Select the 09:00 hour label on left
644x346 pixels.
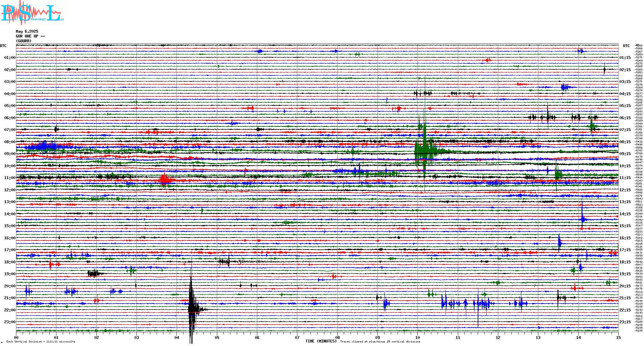click(x=10, y=154)
